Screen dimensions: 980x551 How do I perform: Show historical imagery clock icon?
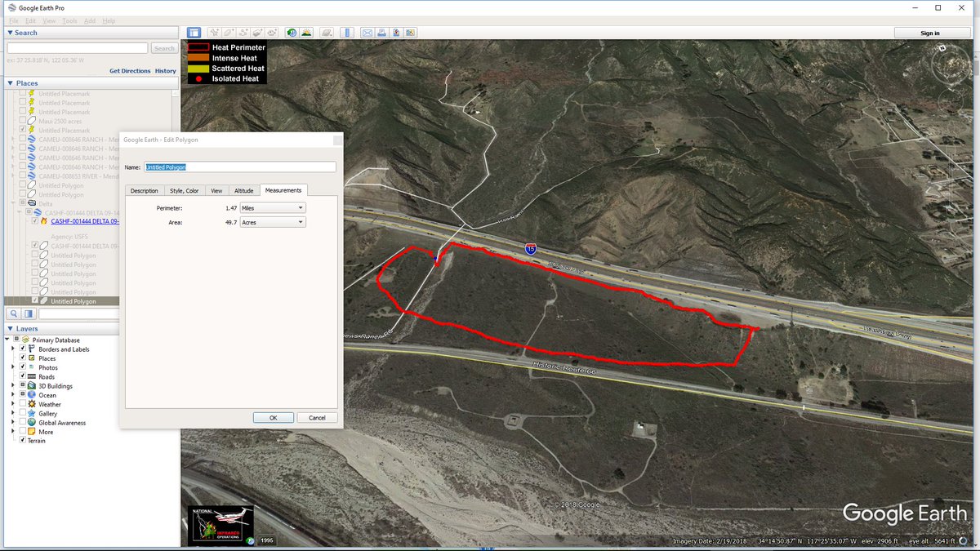point(292,33)
